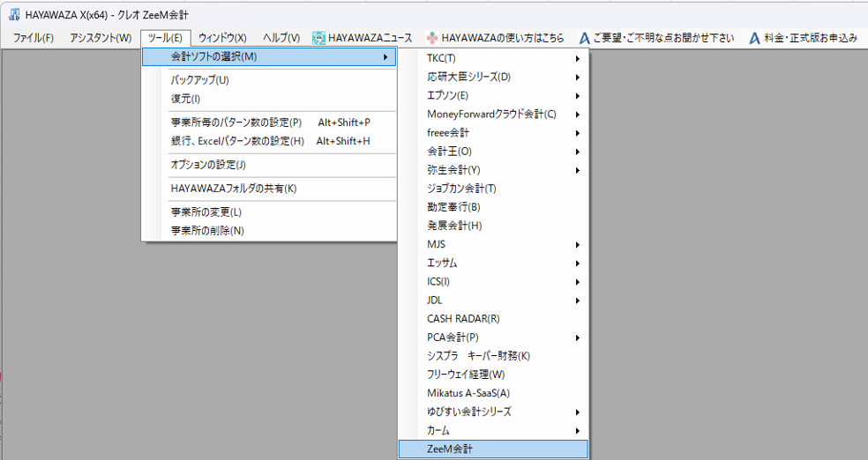Choose バックアップ(U) from the tools menu

(269, 80)
